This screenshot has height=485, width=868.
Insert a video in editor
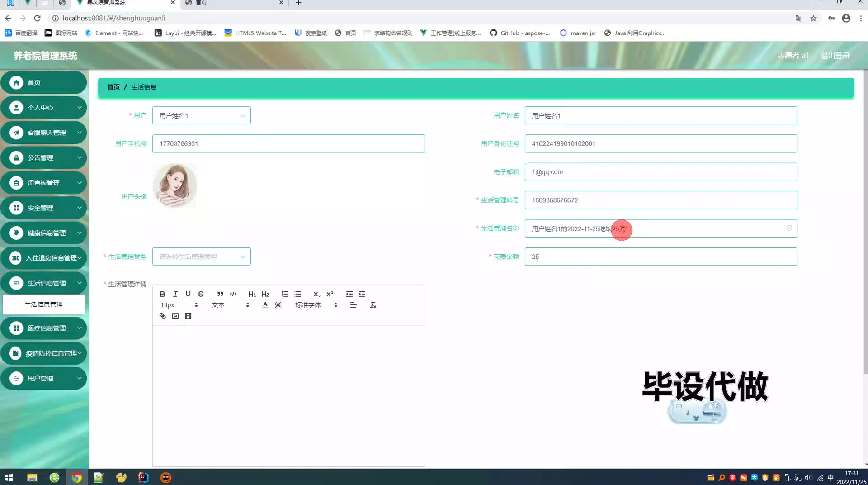188,316
